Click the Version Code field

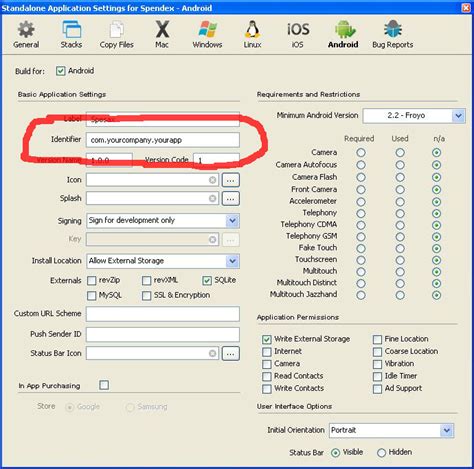[216, 160]
